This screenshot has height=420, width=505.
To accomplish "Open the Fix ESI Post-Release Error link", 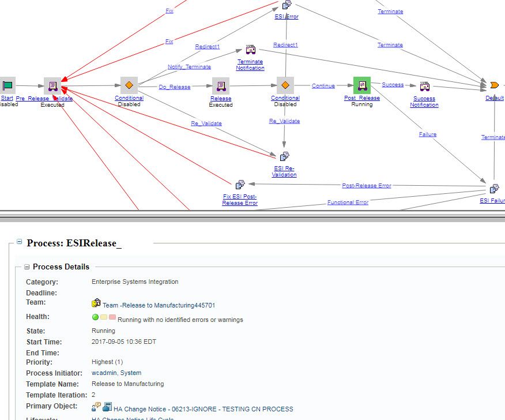I will (240, 200).
